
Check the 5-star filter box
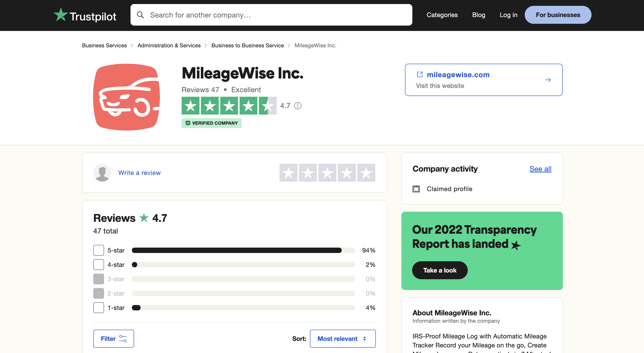(x=98, y=250)
